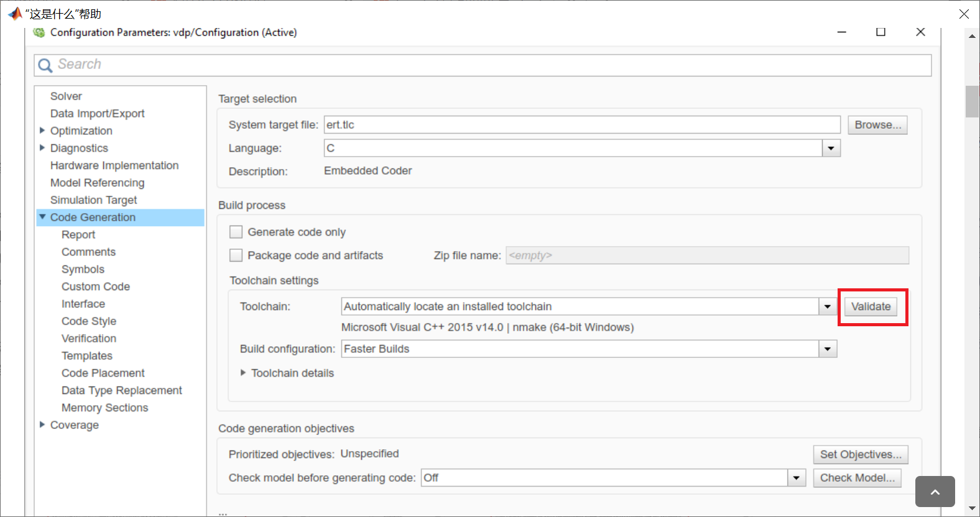Expand Toolchain details section
Screen dimensions: 980x517
click(x=243, y=373)
